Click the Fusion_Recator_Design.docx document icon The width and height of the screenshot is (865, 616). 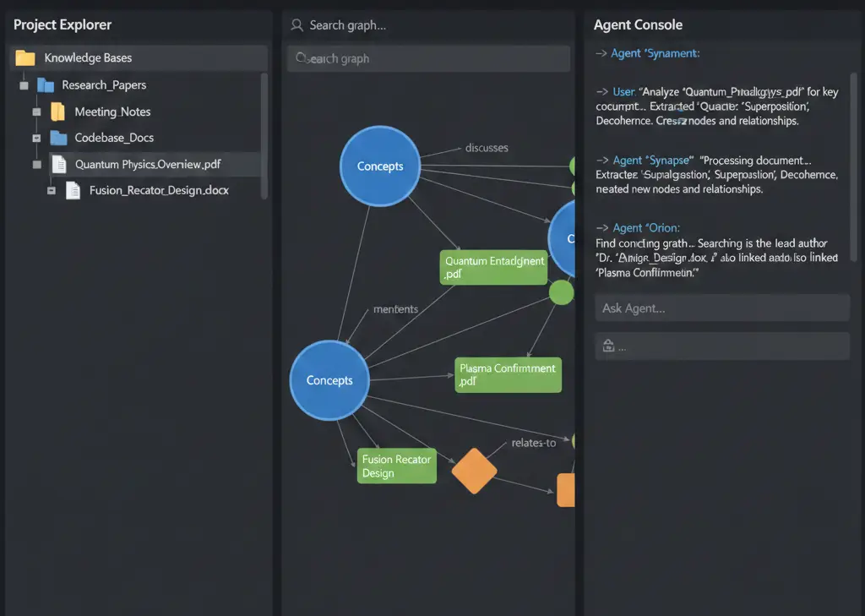pos(73,190)
